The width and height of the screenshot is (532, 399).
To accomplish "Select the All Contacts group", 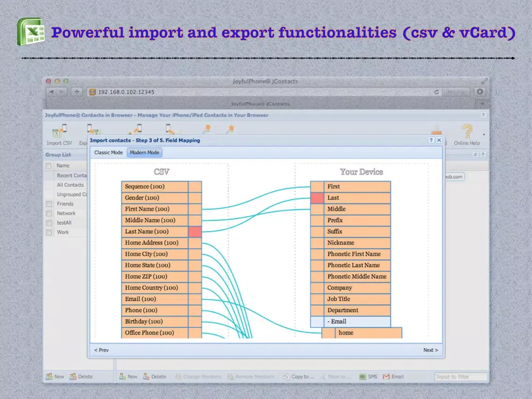I will click(70, 185).
